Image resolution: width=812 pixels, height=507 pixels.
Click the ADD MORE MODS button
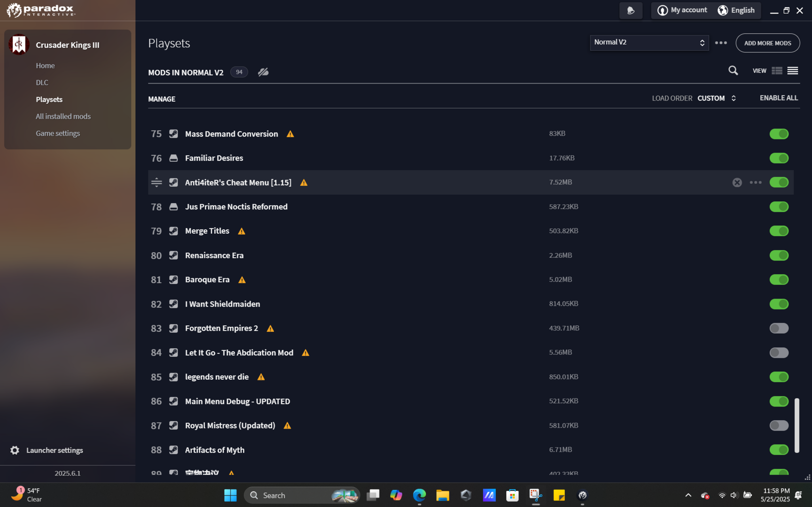click(767, 43)
